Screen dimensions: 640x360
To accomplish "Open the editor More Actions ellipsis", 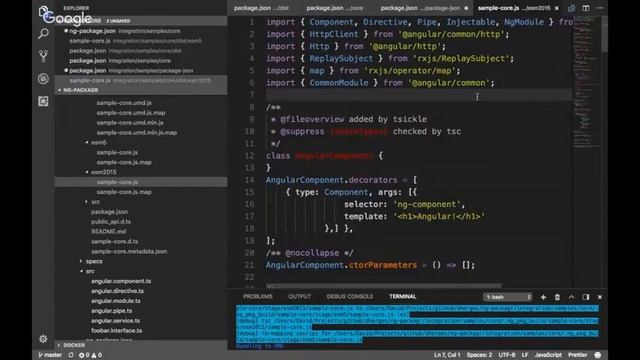I will pos(600,8).
